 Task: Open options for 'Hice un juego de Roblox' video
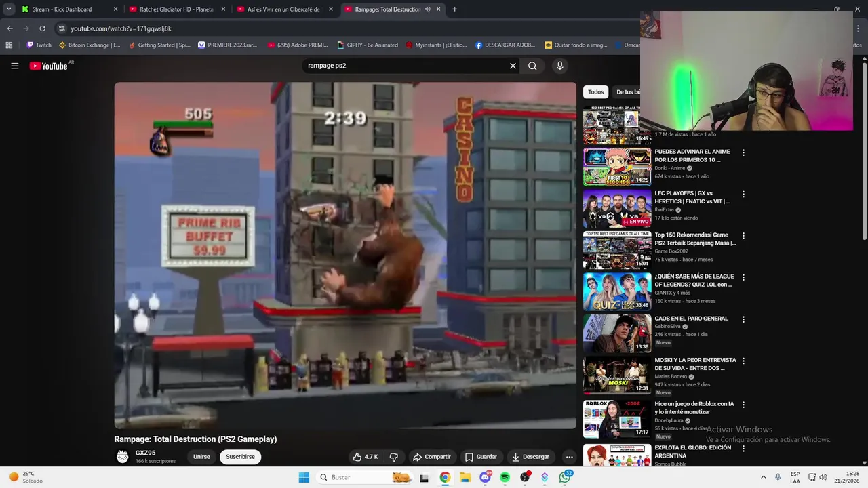pos(743,405)
